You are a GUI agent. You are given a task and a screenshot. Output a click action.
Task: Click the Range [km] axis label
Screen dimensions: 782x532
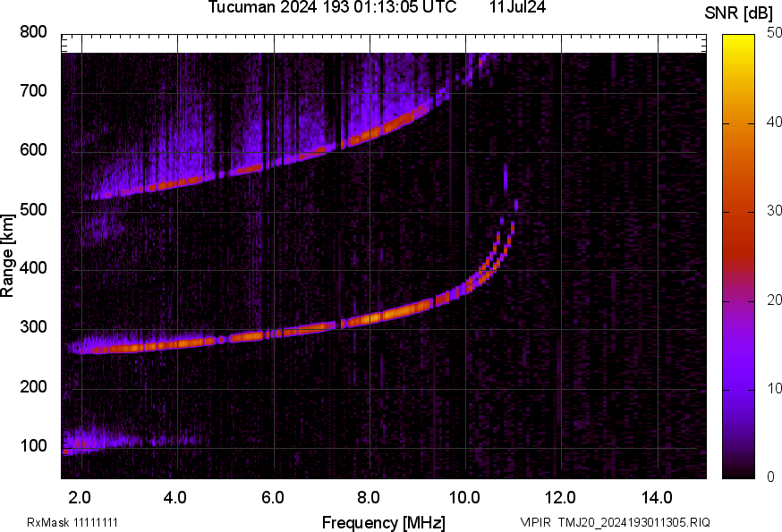pyautogui.click(x=9, y=256)
